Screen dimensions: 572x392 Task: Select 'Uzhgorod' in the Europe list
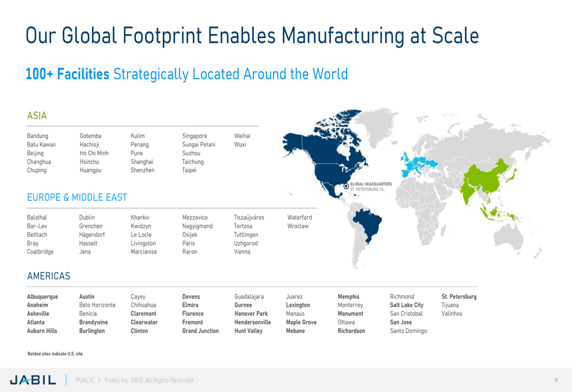point(245,243)
